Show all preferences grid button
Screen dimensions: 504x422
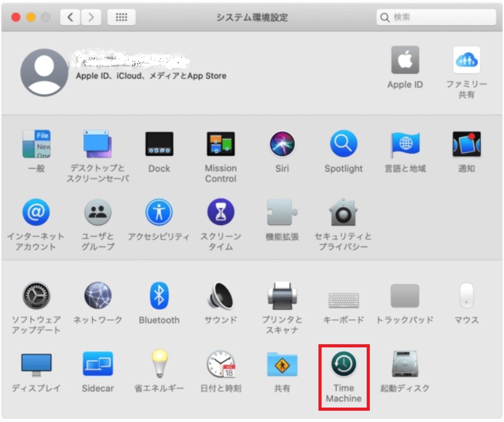click(x=121, y=17)
